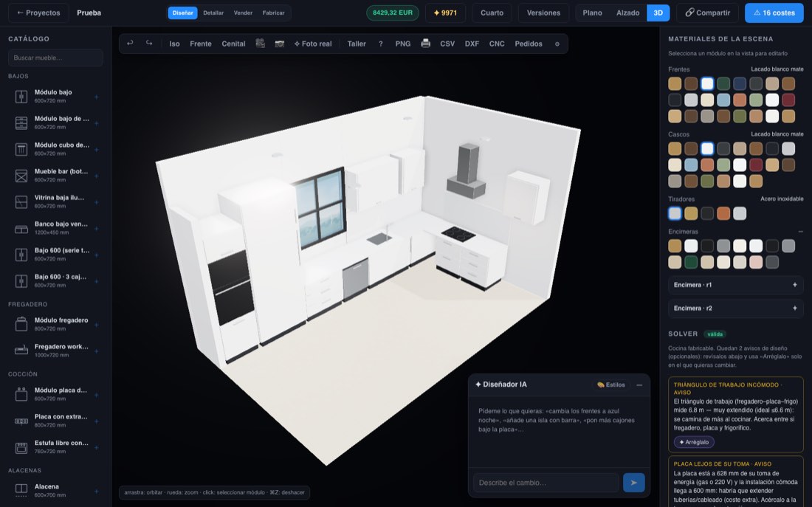Redo the change with the forward arrow

pos(149,44)
